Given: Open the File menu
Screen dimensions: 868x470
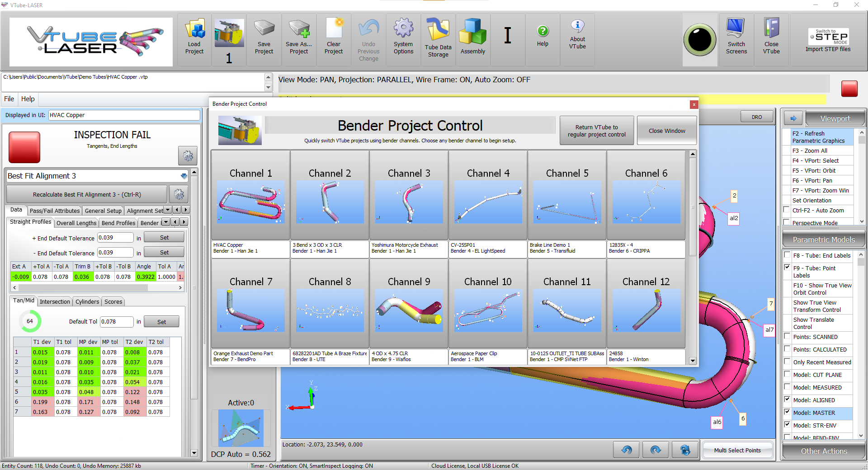Looking at the screenshot, I should point(9,99).
